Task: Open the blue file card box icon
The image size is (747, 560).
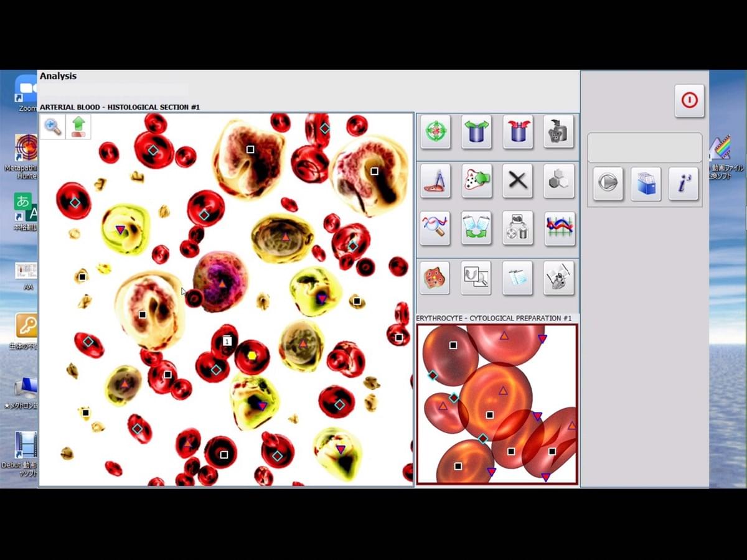Action: tap(646, 183)
